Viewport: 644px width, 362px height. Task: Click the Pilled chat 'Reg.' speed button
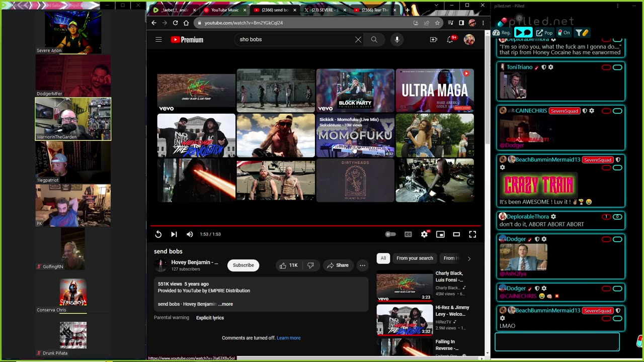502,33
